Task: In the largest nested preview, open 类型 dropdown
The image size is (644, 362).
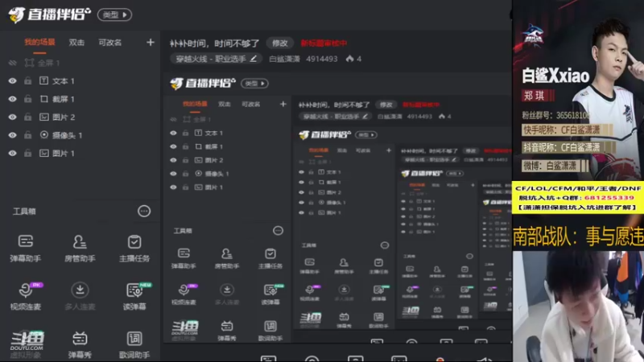Action: 254,84
